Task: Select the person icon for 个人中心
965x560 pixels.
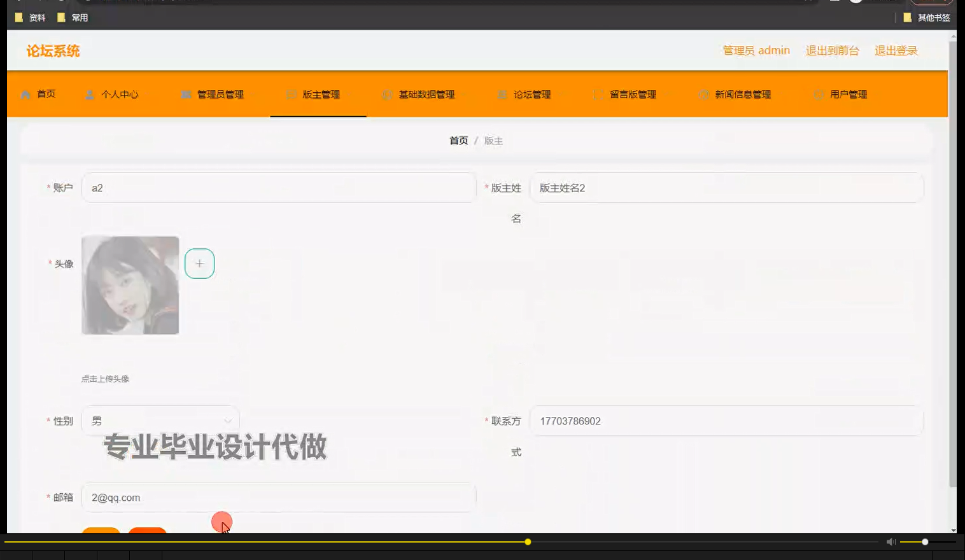Action: pyautogui.click(x=90, y=94)
